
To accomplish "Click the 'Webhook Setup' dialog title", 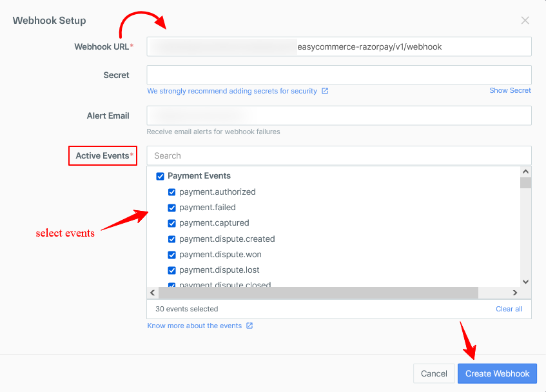I will click(x=49, y=21).
